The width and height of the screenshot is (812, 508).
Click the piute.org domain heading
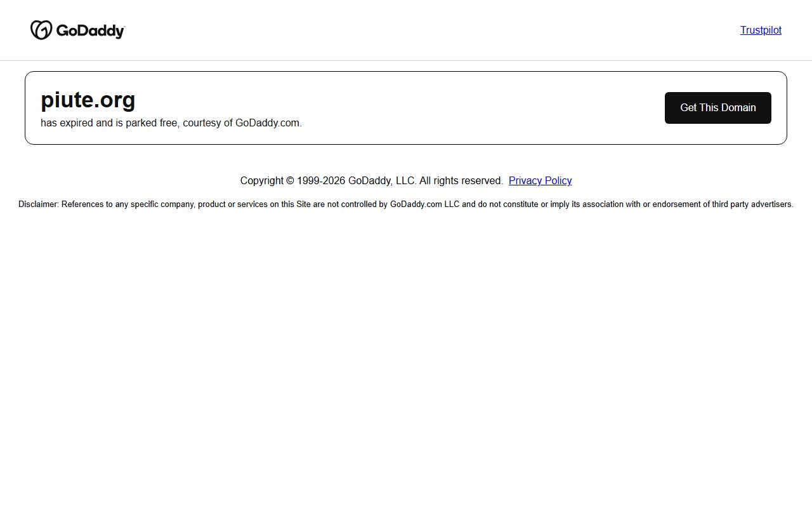click(88, 100)
